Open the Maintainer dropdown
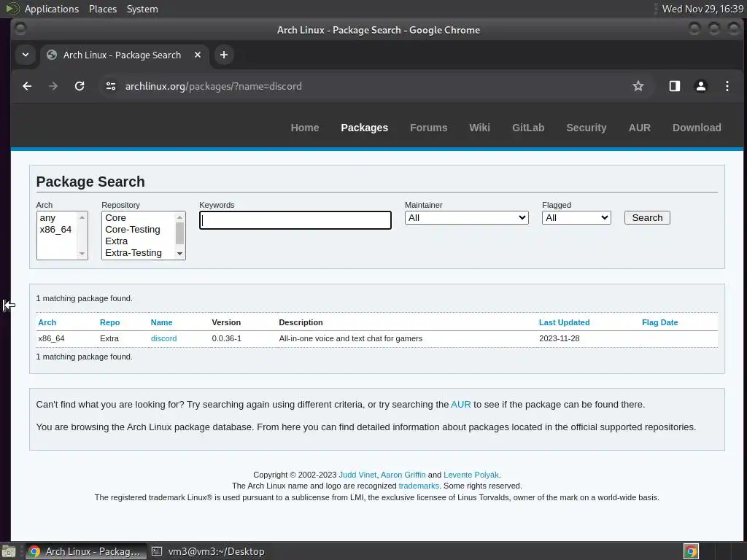Image resolution: width=747 pixels, height=560 pixels. pos(466,217)
